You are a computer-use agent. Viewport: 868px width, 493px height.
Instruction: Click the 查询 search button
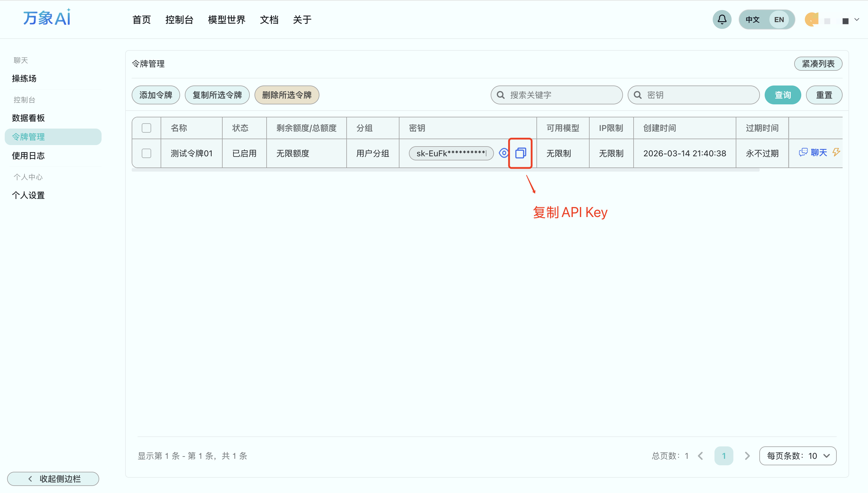coord(782,95)
